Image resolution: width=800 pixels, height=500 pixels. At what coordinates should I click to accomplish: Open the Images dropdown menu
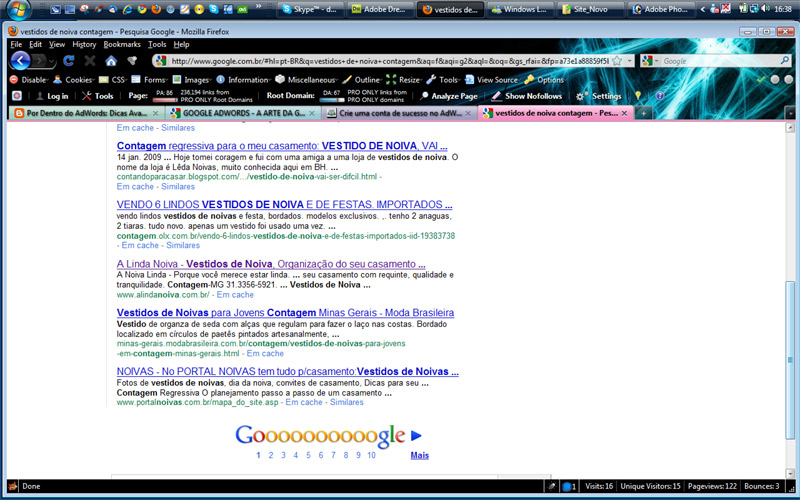(x=192, y=80)
